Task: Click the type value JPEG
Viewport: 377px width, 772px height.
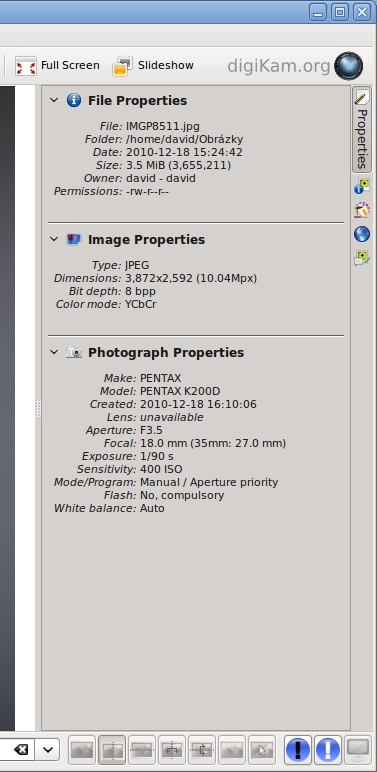Action: click(137, 265)
